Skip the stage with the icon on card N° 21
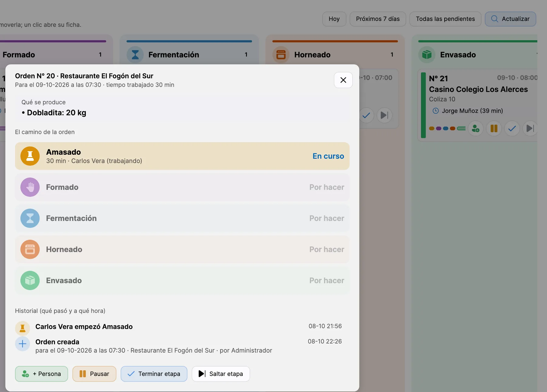Image resolution: width=547 pixels, height=392 pixels. tap(530, 129)
